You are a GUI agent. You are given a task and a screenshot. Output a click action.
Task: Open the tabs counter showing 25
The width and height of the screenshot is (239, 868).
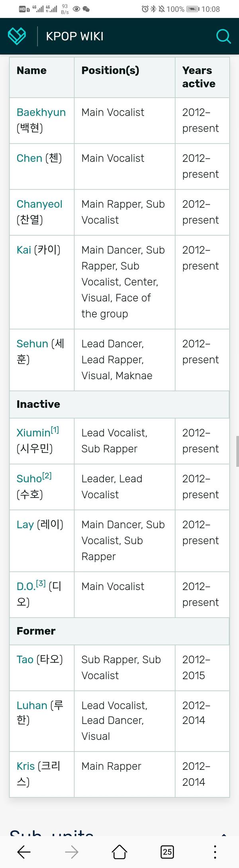click(x=167, y=852)
